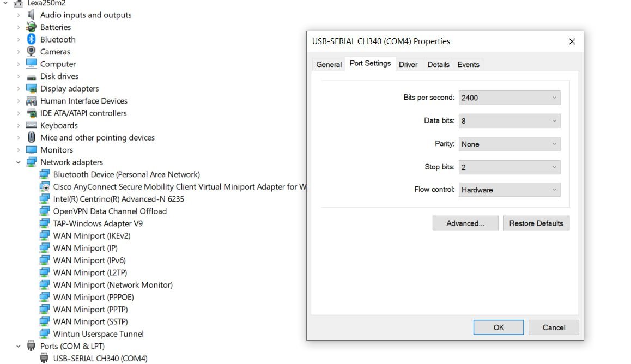Click the Cameras webcam icon
631x364 pixels.
[x=32, y=52]
